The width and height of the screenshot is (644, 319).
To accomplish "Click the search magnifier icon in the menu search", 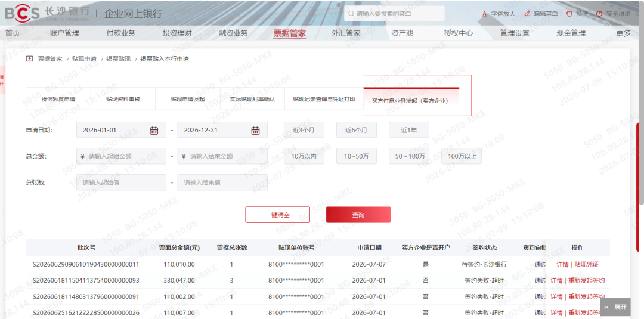I will [351, 14].
